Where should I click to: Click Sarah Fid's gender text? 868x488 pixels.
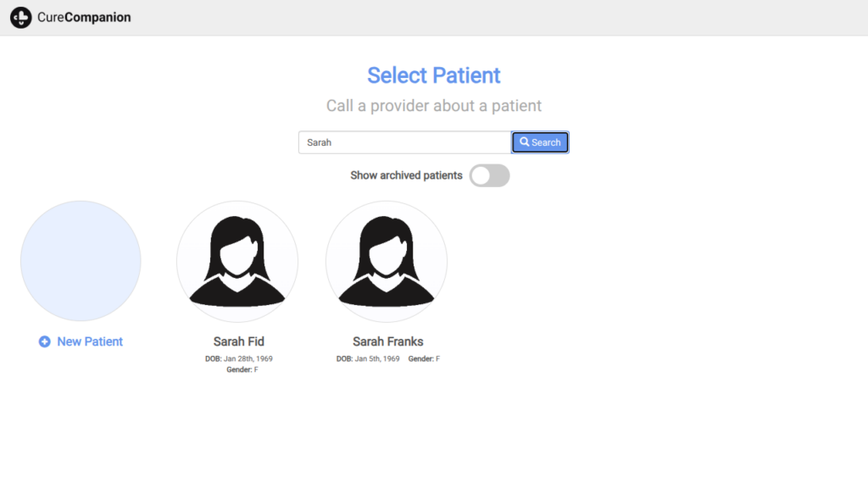coord(242,369)
